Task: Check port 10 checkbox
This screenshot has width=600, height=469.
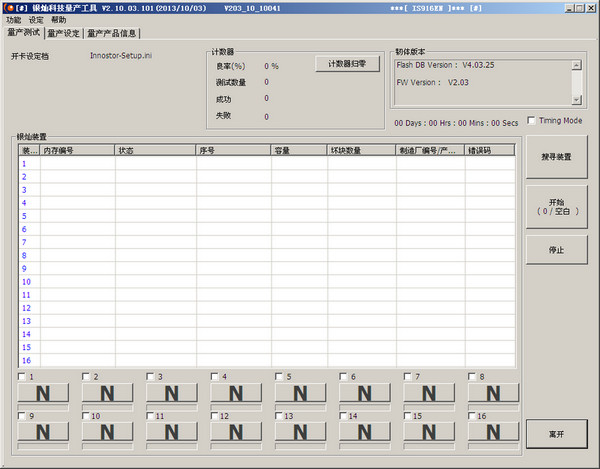Action: click(x=86, y=415)
